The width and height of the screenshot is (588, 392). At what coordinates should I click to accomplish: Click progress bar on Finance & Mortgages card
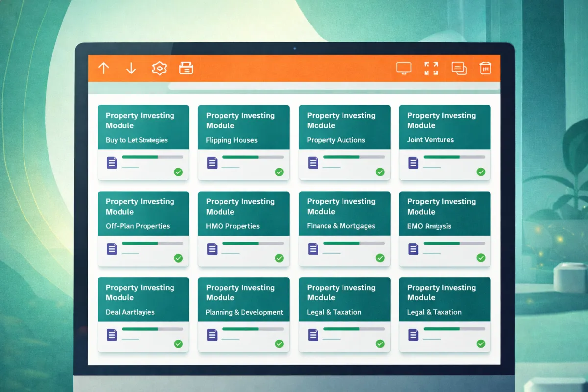coord(354,243)
